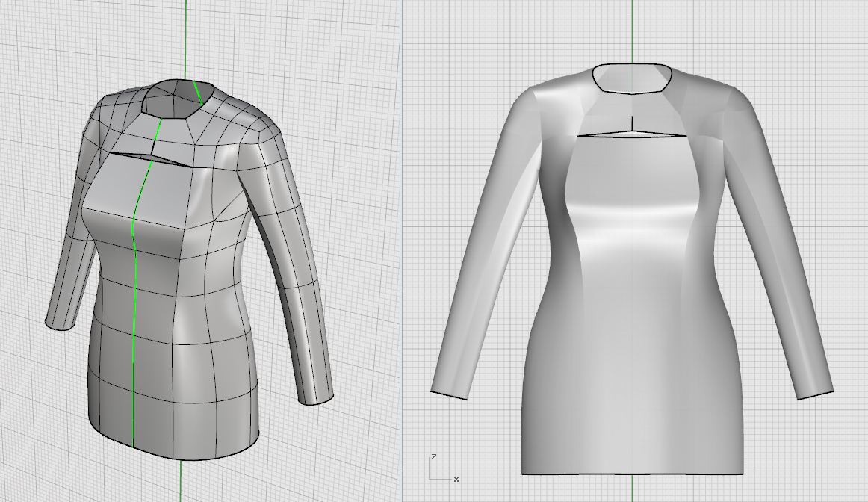Select the keyhole cutout slit in front view
The image size is (868, 502).
coord(632,134)
